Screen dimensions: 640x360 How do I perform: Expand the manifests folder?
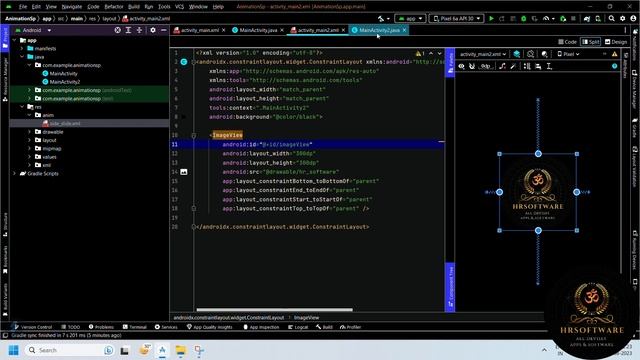click(22, 49)
